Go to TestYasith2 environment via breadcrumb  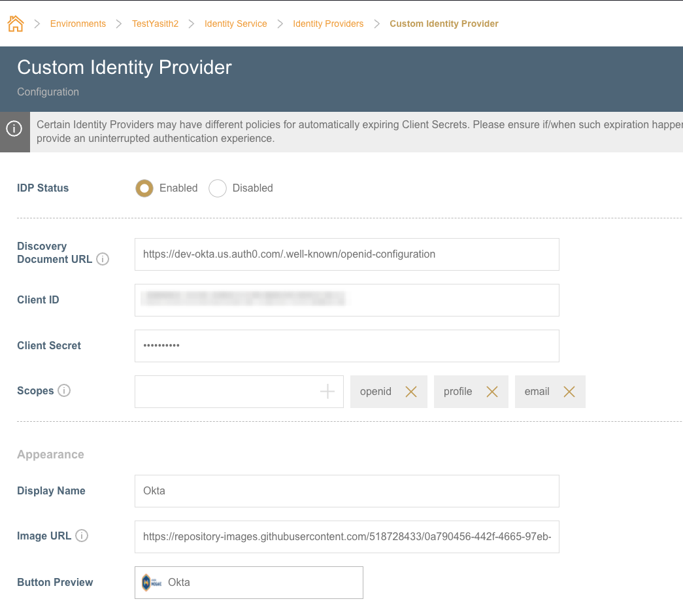[155, 24]
